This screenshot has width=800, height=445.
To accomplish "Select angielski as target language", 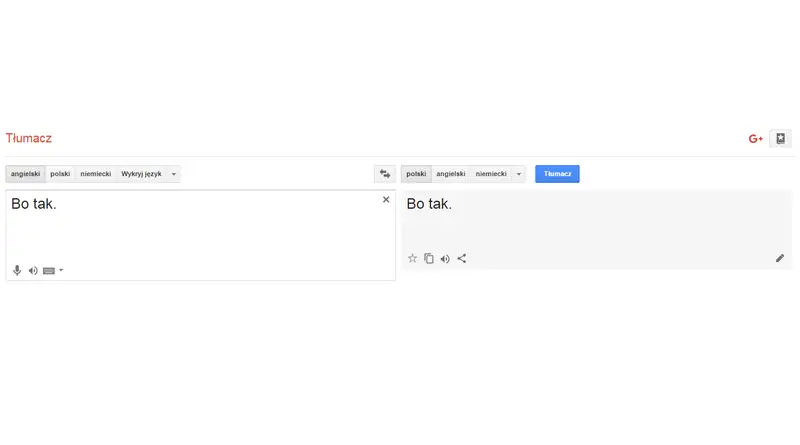I will (451, 174).
